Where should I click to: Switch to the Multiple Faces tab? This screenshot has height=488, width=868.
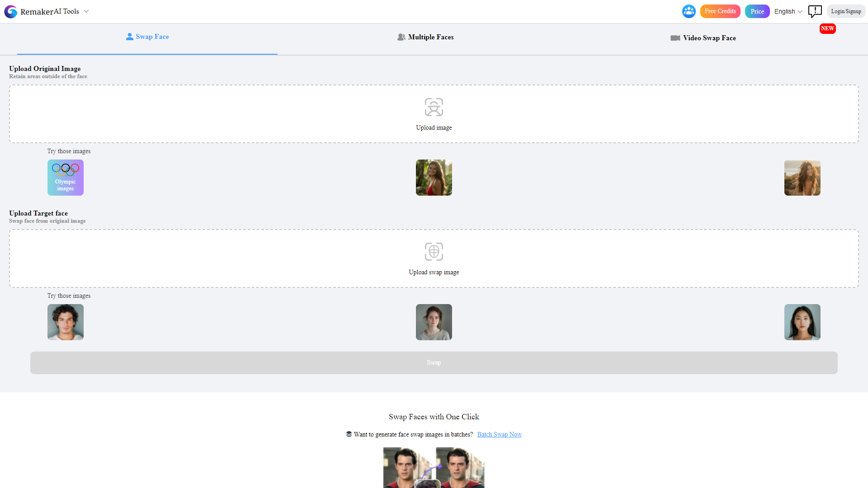pyautogui.click(x=430, y=37)
